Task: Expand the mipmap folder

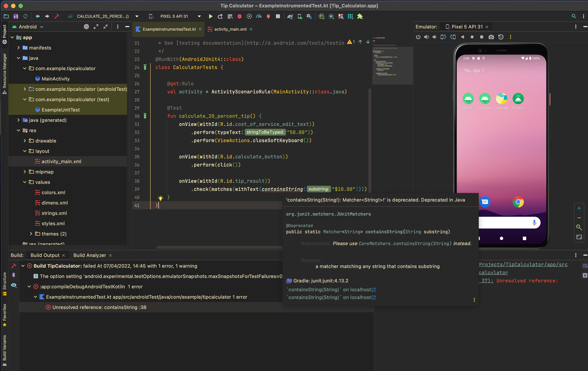Action: 25,172
